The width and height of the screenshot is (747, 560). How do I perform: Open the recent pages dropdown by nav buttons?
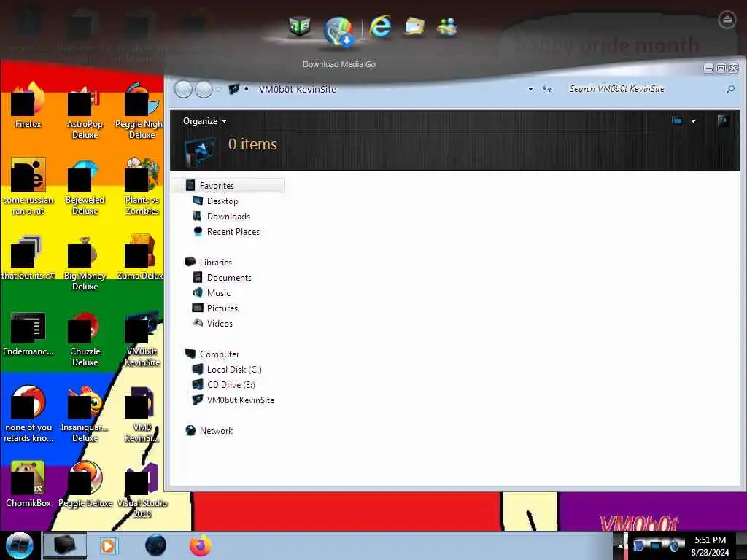[218, 89]
